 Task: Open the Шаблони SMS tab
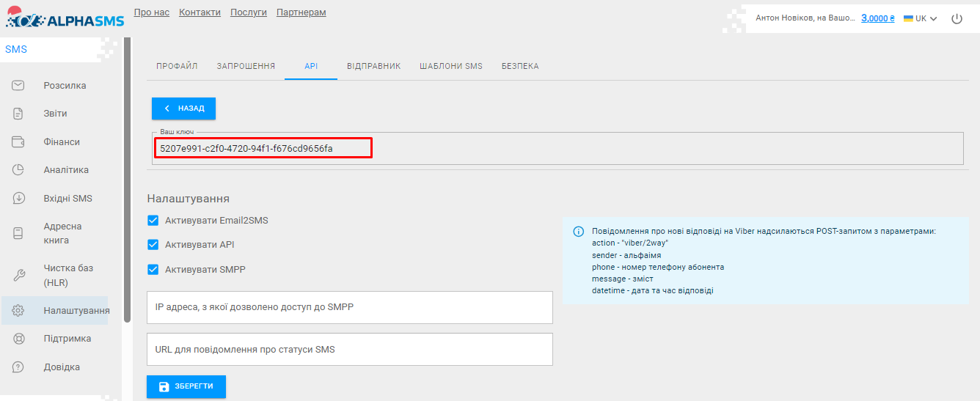click(451, 66)
